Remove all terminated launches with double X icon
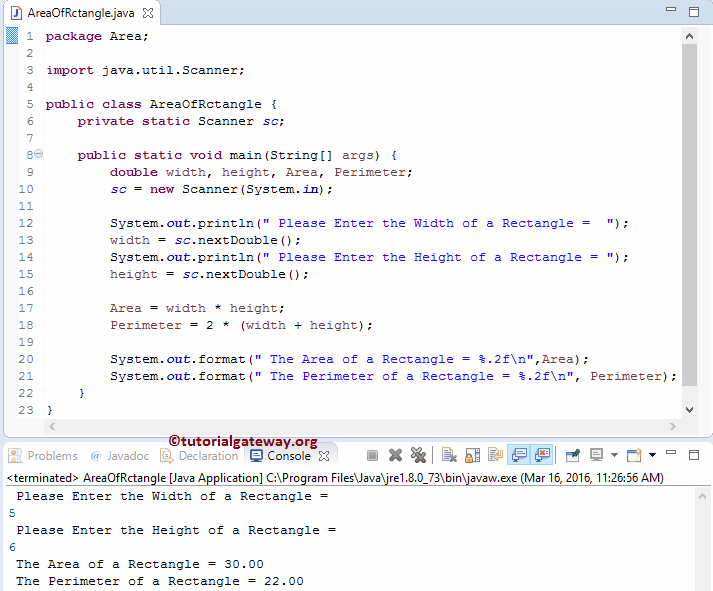Screen dimensions: 713x591 click(418, 455)
